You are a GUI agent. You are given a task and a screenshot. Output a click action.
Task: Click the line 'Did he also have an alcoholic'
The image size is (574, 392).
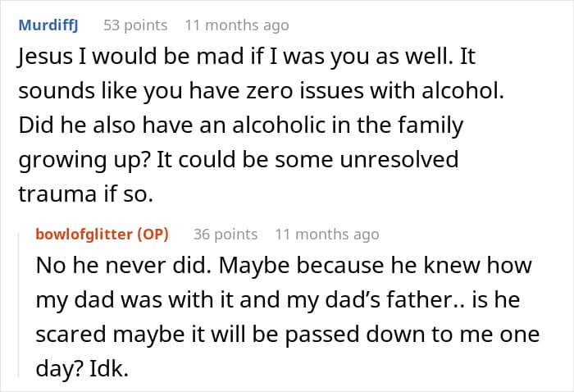pos(241,125)
